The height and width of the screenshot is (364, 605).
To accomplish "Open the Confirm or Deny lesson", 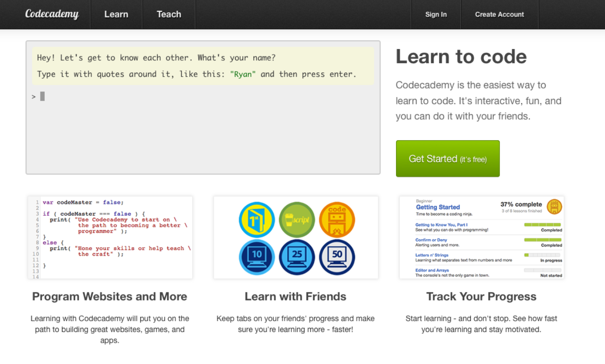I will [x=431, y=240].
